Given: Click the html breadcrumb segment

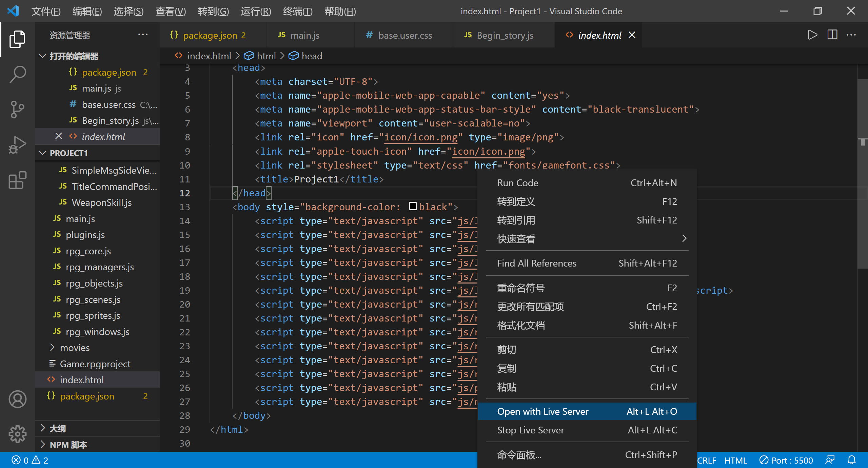Looking at the screenshot, I should (260, 56).
